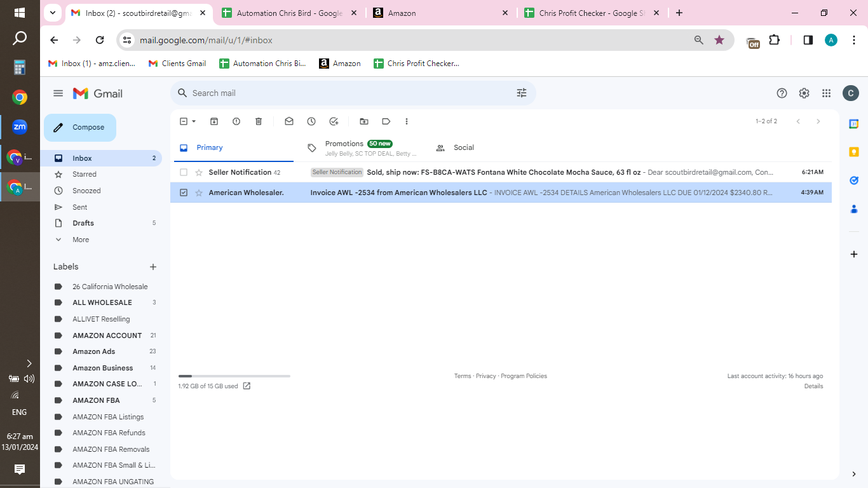Open the Google account avatar menu
Screen dimensions: 868x488
click(851, 93)
